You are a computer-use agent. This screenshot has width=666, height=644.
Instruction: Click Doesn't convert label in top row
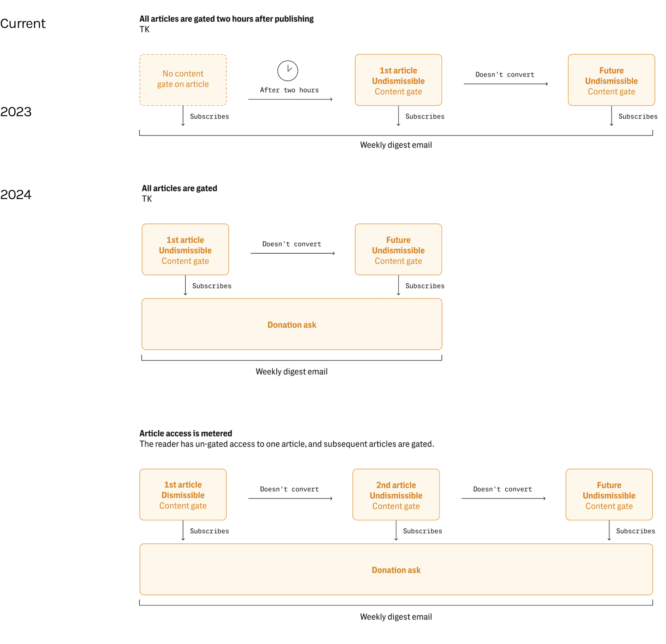pyautogui.click(x=505, y=75)
